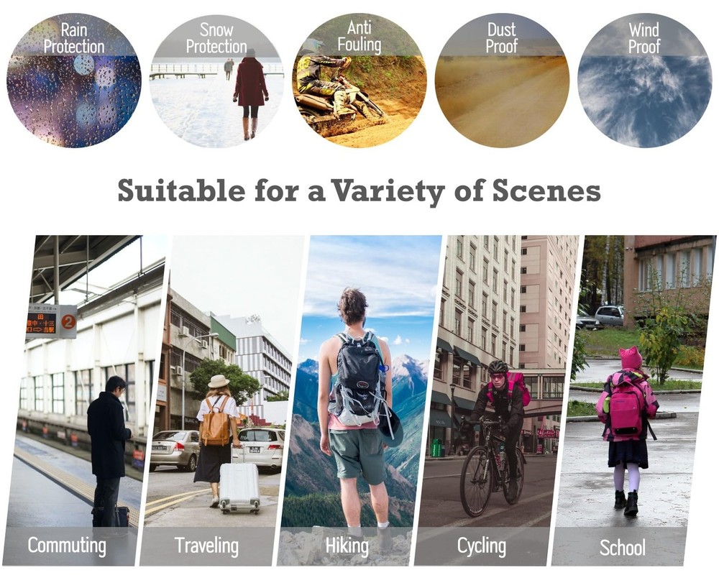Click the Rain Protection circle image
Screen dimensions: 719x588
[74, 81]
